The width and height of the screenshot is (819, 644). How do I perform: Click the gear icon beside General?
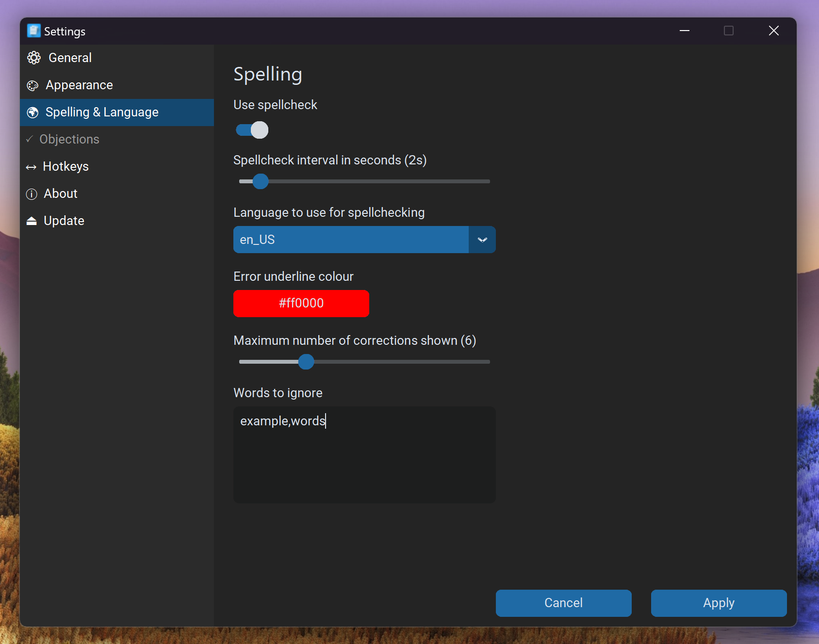(34, 58)
